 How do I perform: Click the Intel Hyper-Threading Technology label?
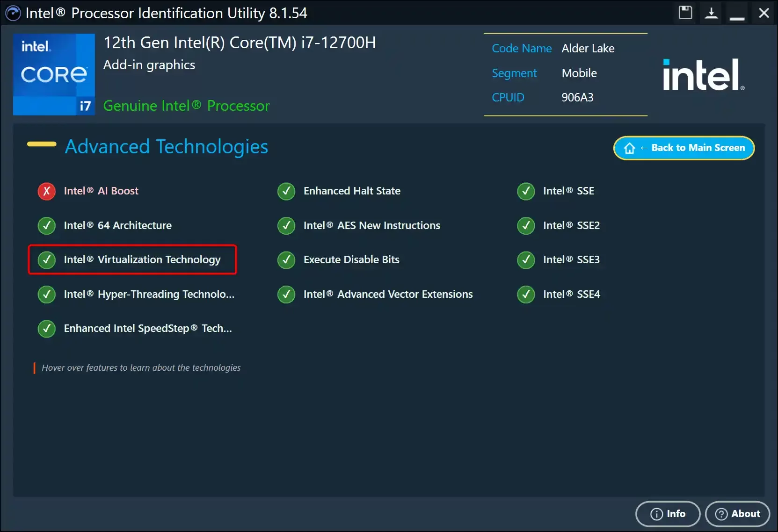click(149, 294)
